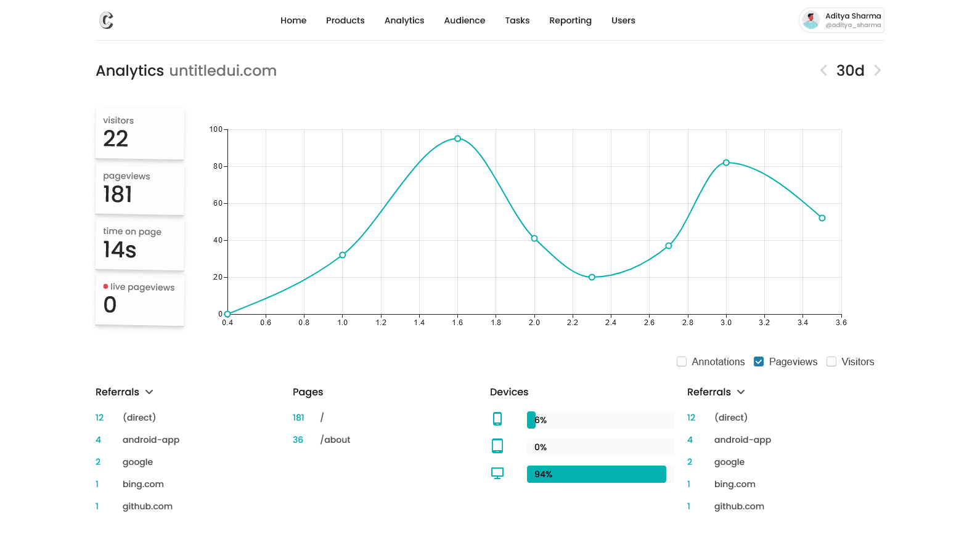Click the chart starting point at 0.4
This screenshot has width=980, height=537.
(227, 314)
